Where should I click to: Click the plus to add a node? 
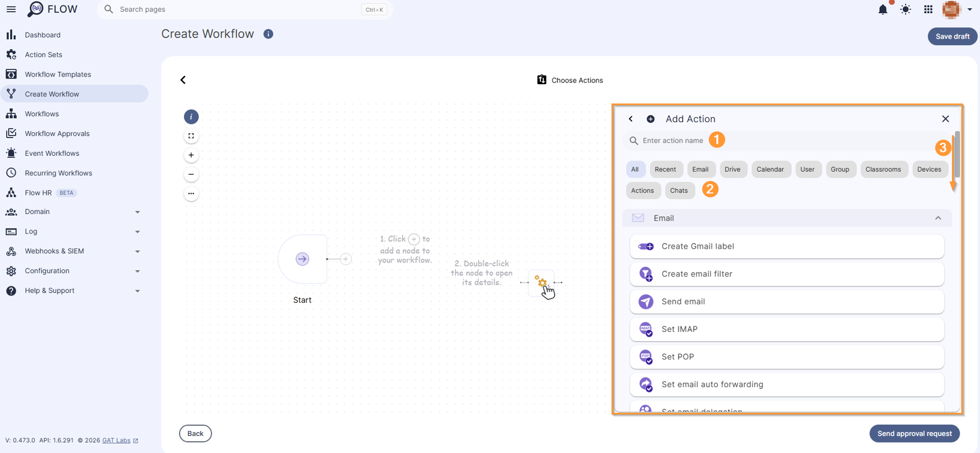click(x=345, y=259)
